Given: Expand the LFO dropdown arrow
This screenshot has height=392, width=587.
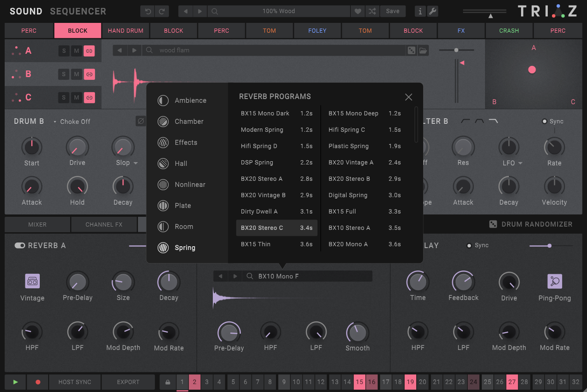Looking at the screenshot, I should pos(520,164).
